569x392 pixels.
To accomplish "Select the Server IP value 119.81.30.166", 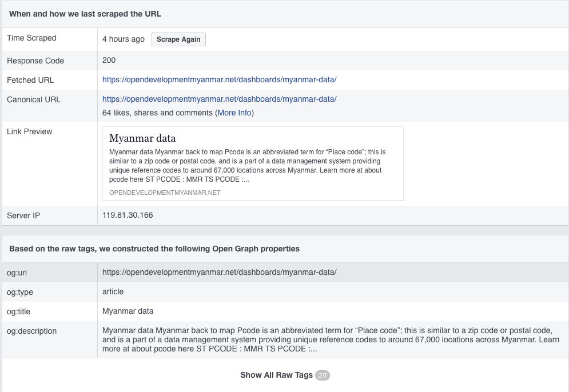I will [128, 215].
